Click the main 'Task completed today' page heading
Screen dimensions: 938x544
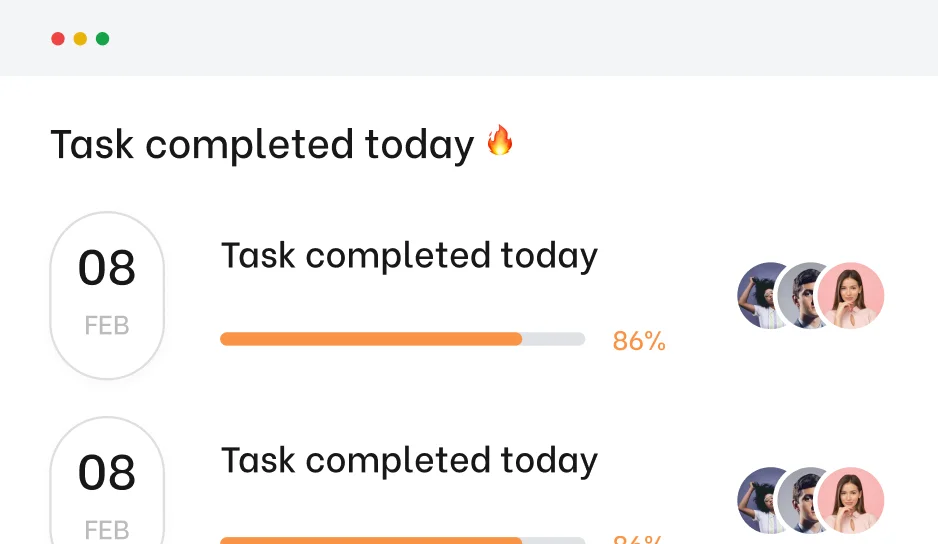click(262, 145)
